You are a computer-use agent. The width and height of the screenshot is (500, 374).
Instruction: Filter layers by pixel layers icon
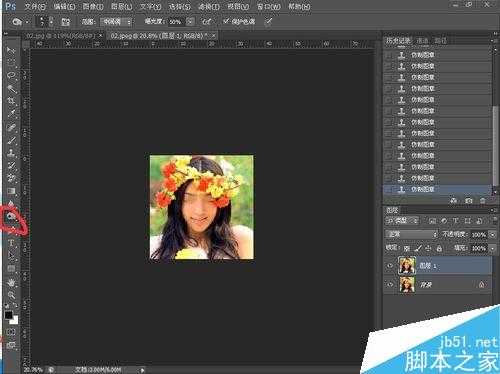[x=432, y=221]
